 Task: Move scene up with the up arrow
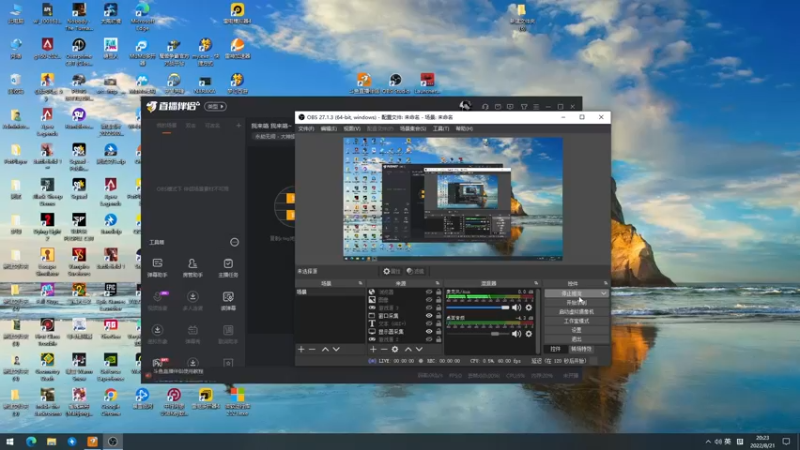[325, 349]
